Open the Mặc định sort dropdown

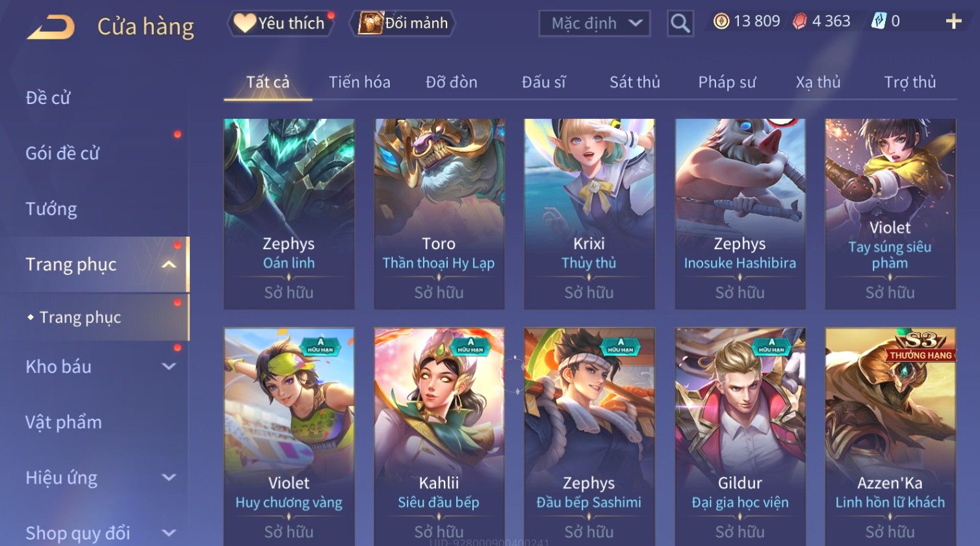[x=595, y=23]
